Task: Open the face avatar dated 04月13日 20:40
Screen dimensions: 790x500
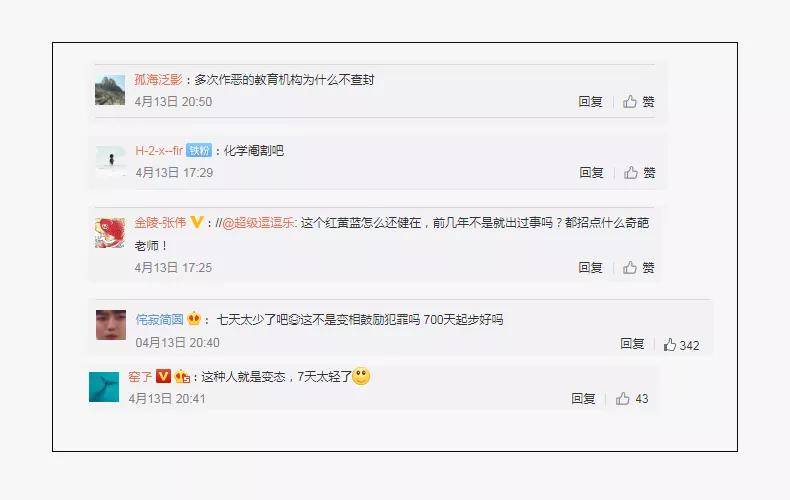Action: click(x=111, y=325)
